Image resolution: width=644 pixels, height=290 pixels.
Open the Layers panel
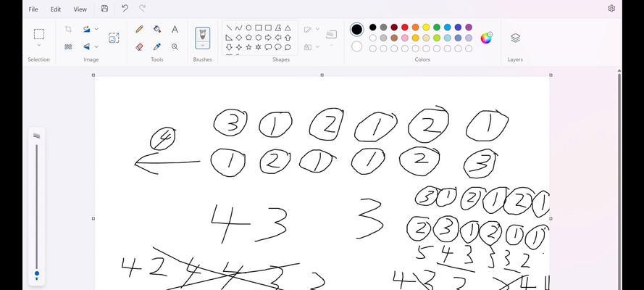click(x=516, y=38)
